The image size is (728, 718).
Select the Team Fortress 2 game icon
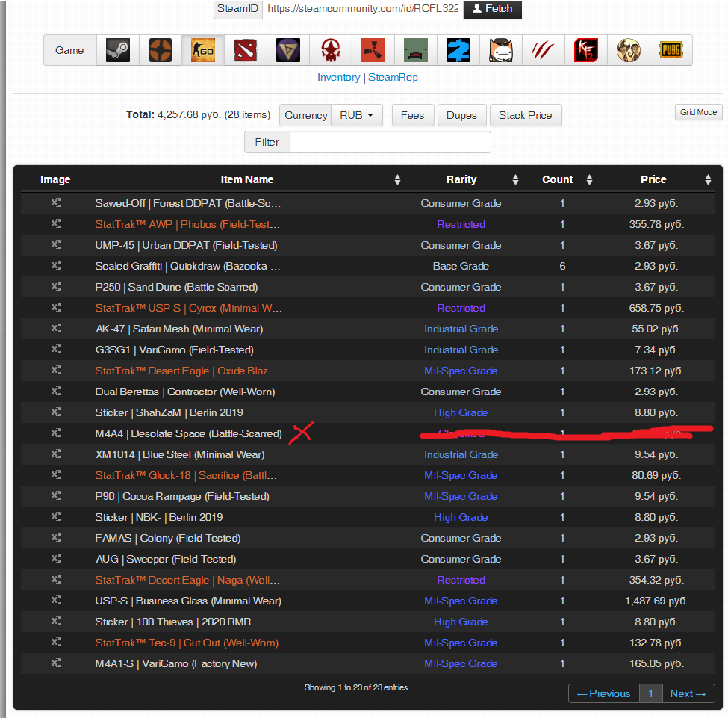[161, 50]
